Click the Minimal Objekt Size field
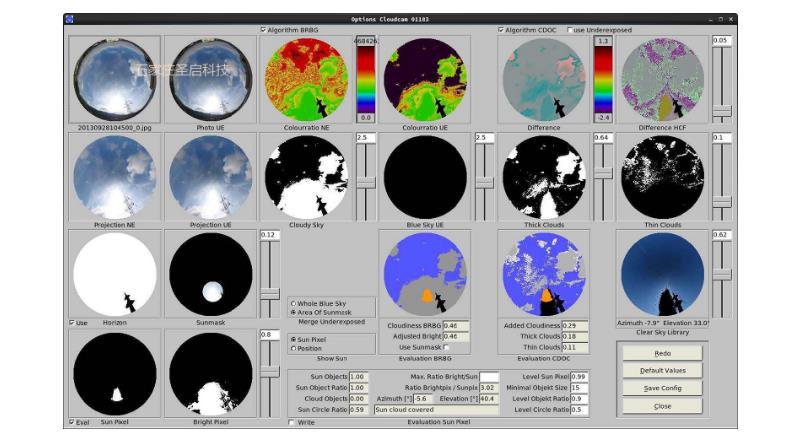Viewport: 800px width, 442px height. tap(580, 387)
